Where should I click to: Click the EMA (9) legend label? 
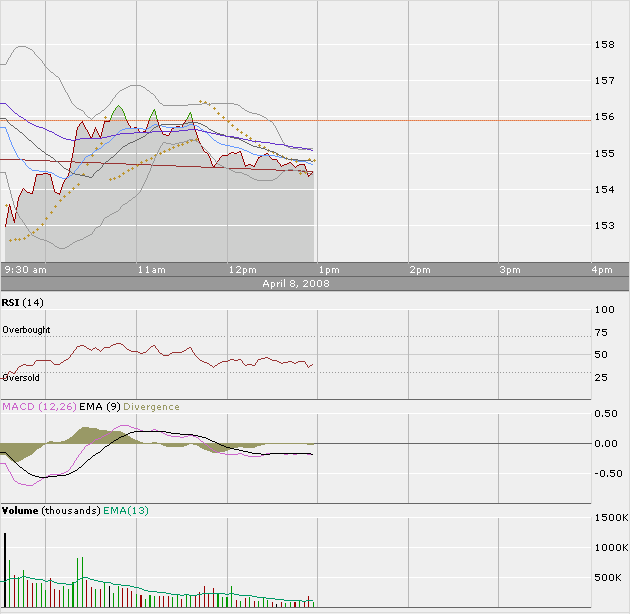(x=100, y=407)
